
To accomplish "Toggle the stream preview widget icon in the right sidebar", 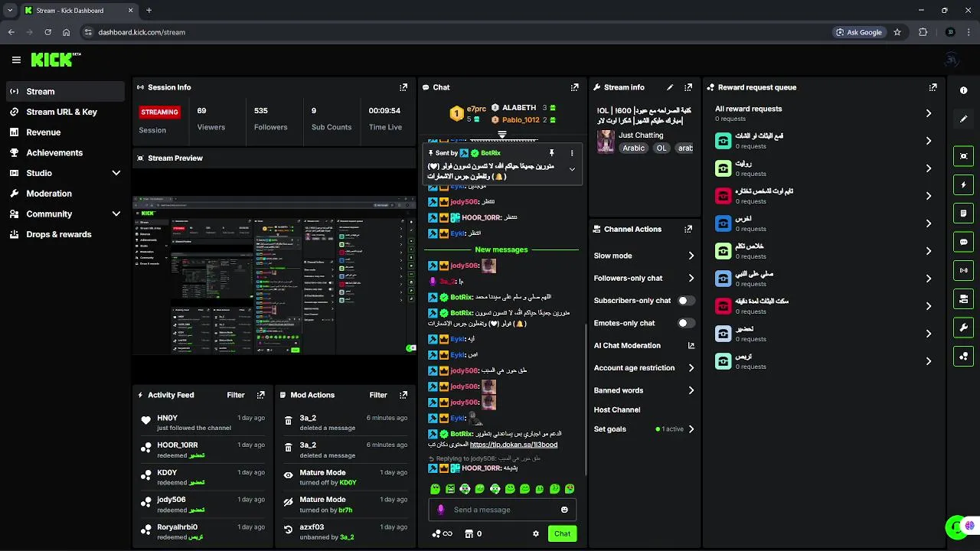I will (963, 156).
